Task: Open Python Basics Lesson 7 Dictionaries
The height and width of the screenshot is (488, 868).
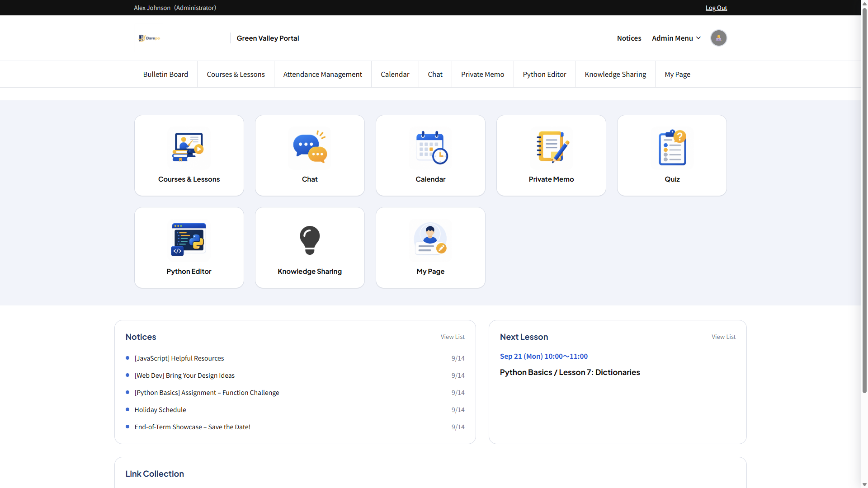Action: coord(570,372)
